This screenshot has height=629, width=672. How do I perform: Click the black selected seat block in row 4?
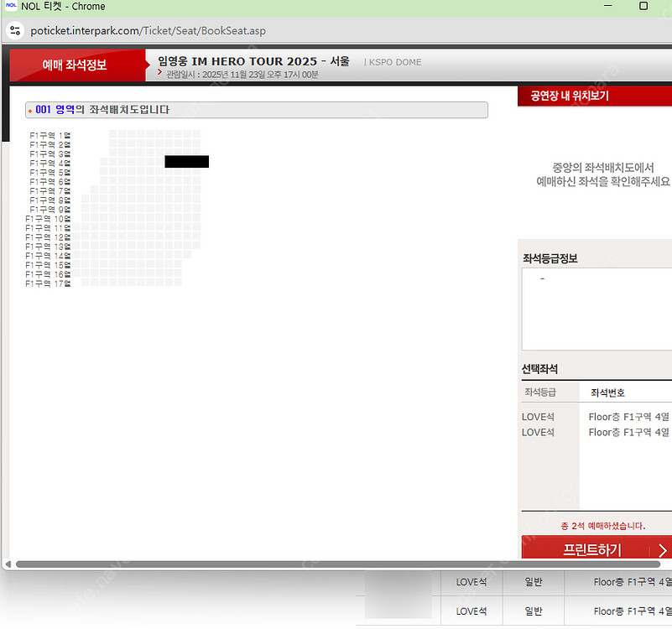(x=187, y=162)
